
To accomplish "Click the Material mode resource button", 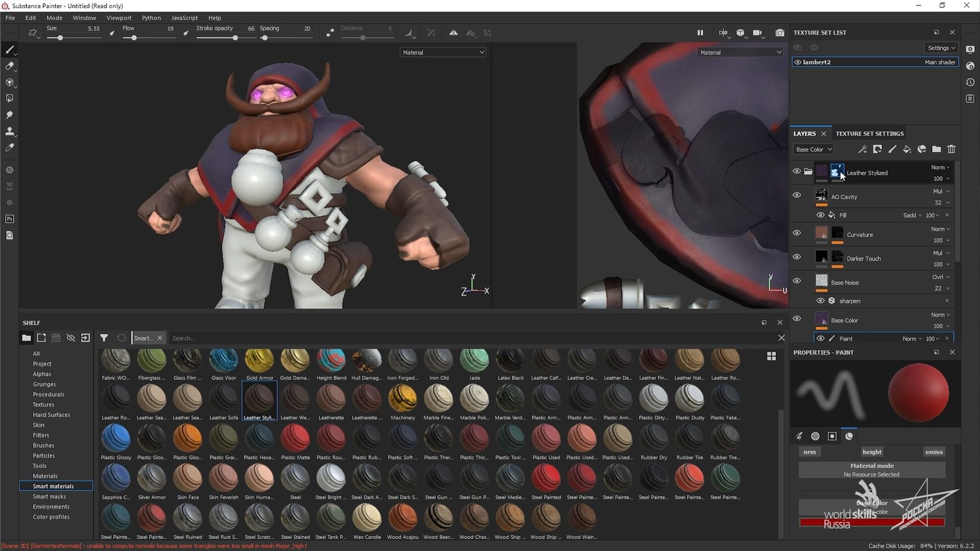I will (872, 470).
